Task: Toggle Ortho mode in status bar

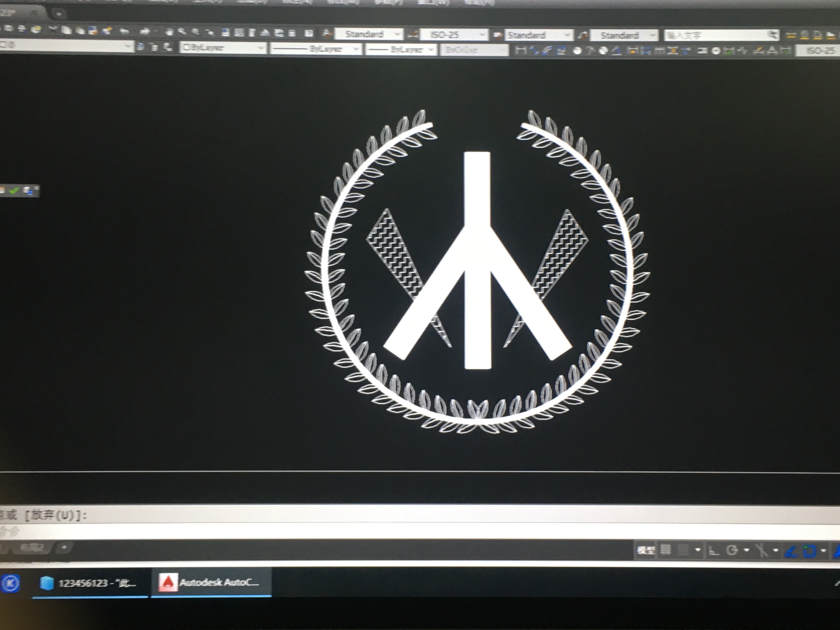Action: tap(714, 550)
